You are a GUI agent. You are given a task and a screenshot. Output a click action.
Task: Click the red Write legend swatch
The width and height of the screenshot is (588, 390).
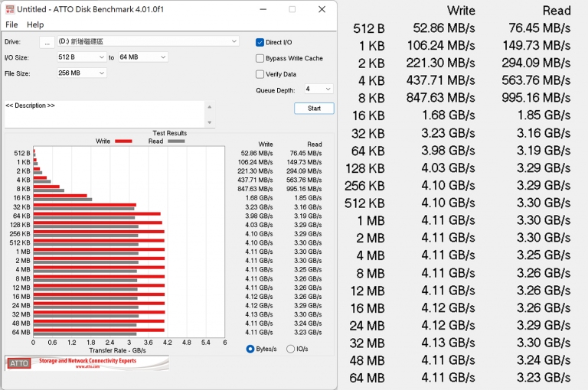[x=123, y=141]
